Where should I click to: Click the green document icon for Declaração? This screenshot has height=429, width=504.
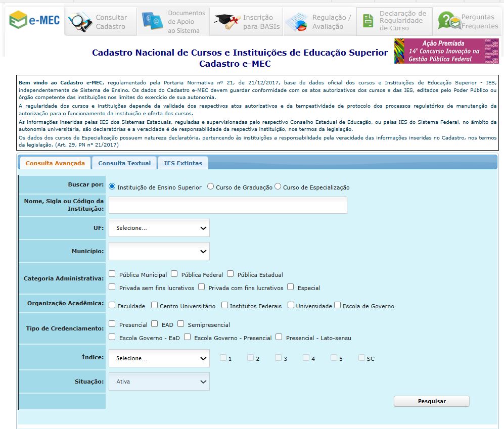tap(368, 21)
